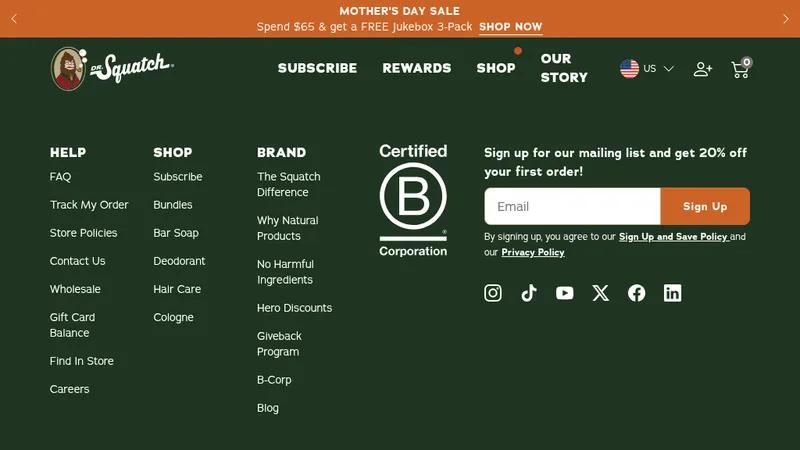800x450 pixels.
Task: Focus the Email input field
Action: pos(572,206)
